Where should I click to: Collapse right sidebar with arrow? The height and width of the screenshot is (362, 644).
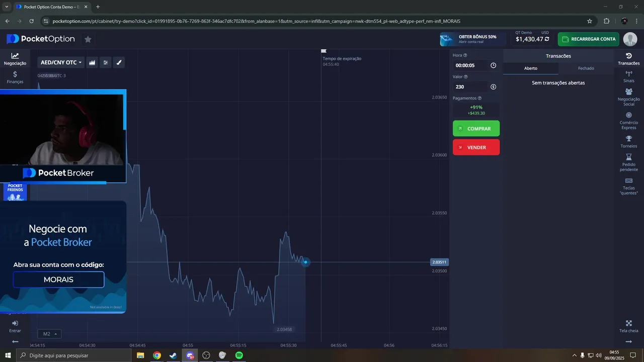(629, 342)
